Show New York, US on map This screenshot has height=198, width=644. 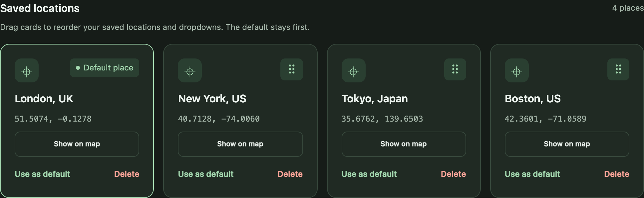tap(240, 144)
